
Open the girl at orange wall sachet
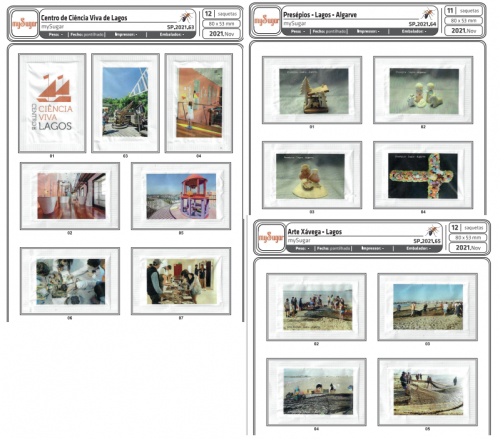click(199, 103)
